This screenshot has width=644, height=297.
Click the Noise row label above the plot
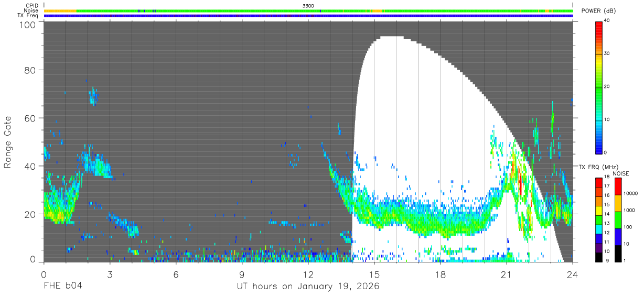click(x=31, y=10)
